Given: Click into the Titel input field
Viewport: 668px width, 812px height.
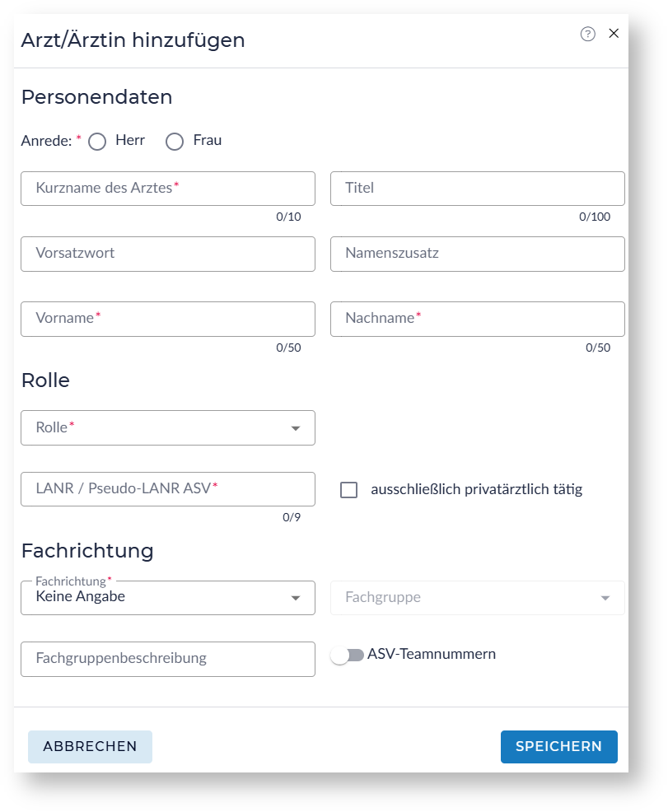Looking at the screenshot, I should tap(477, 189).
